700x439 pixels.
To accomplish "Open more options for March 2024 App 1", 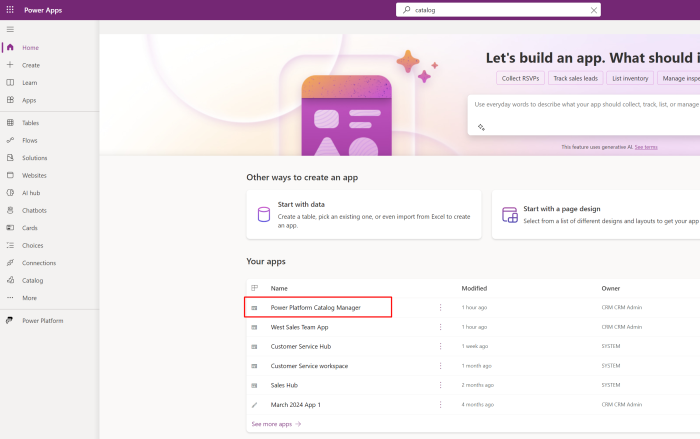I will [440, 405].
